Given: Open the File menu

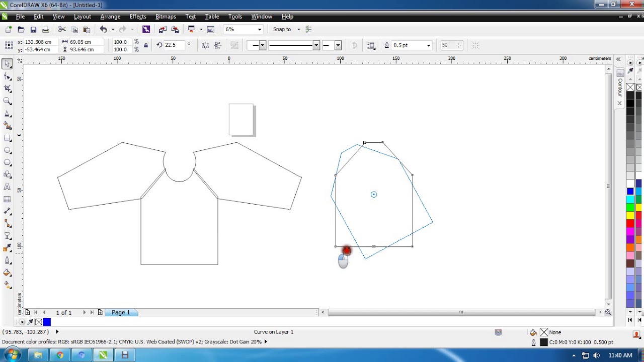Looking at the screenshot, I should 20,17.
